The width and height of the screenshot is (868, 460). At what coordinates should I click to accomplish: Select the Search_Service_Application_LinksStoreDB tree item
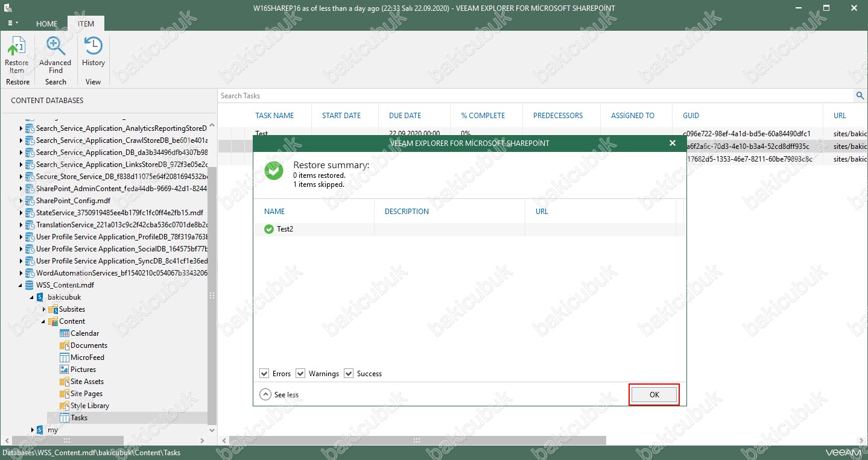tap(122, 165)
